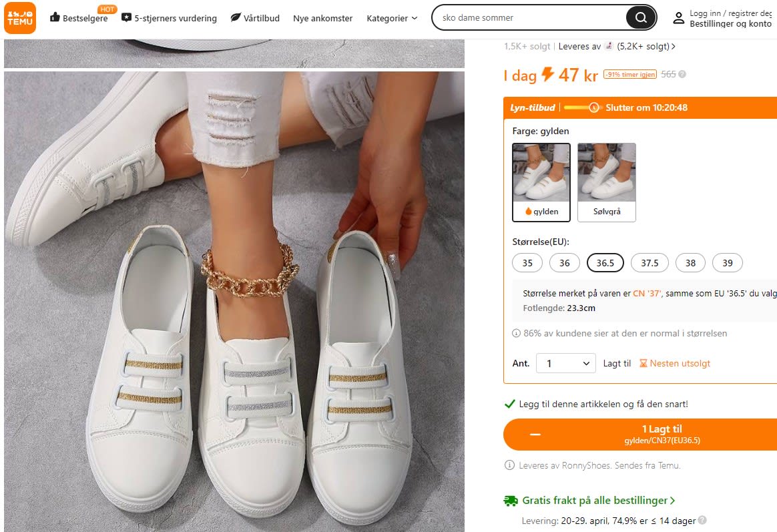The width and height of the screenshot is (777, 532).
Task: Click the account profile icon
Action: click(x=678, y=18)
